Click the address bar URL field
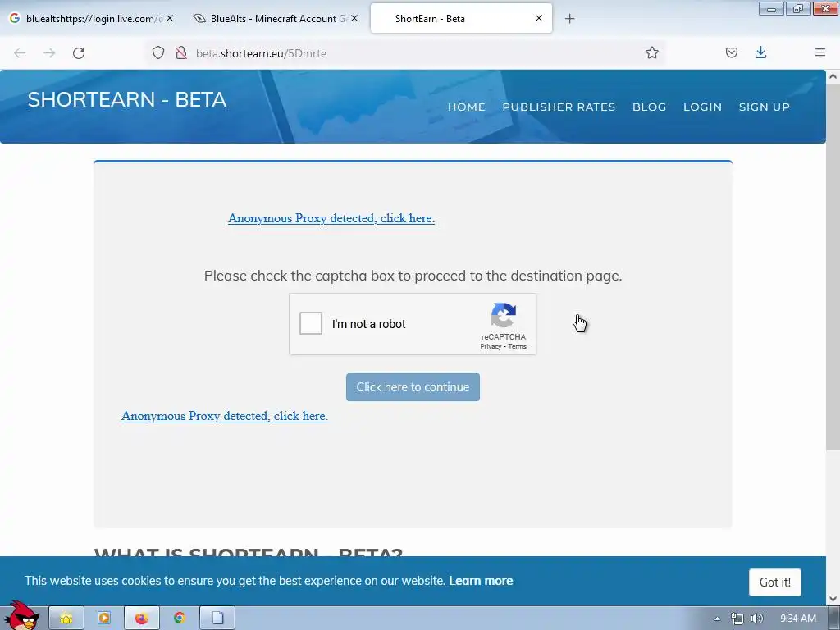This screenshot has width=840, height=630. coord(407,53)
